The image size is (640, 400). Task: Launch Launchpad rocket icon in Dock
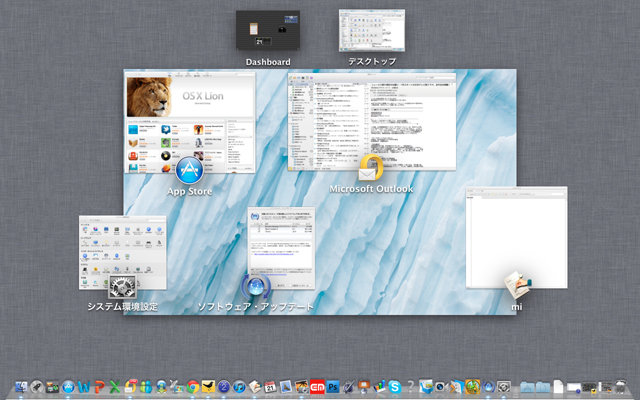pos(37,387)
